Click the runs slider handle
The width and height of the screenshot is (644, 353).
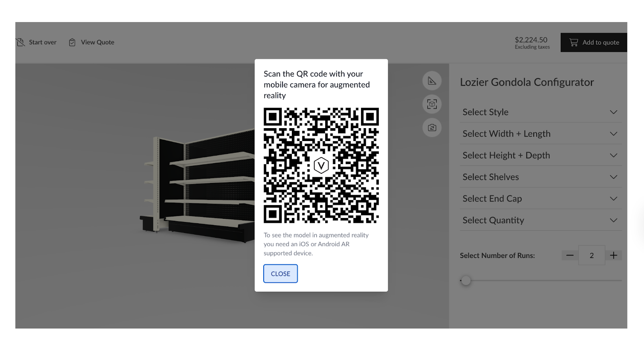(466, 280)
